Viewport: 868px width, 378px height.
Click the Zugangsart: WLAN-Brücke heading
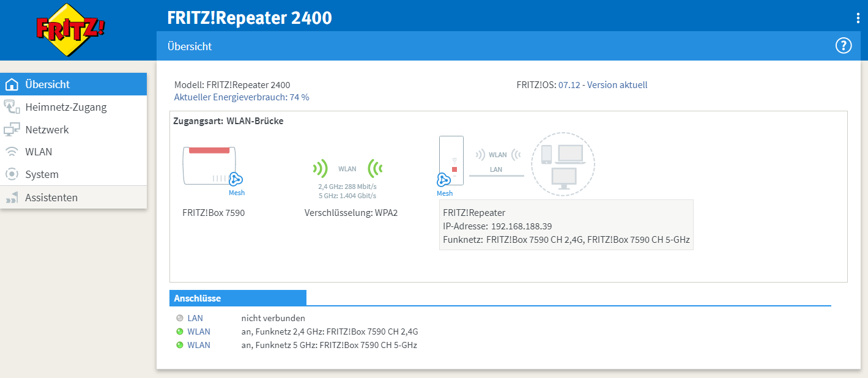[x=228, y=121]
